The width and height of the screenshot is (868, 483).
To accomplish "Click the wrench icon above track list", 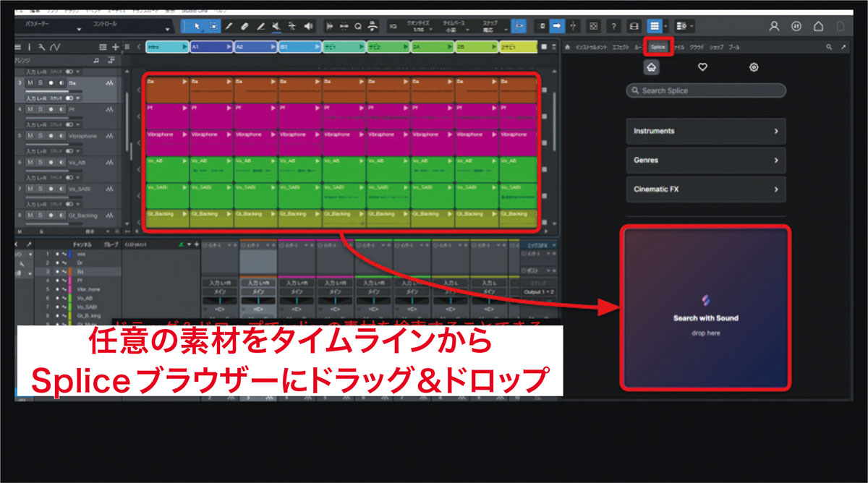I will pyautogui.click(x=41, y=47).
